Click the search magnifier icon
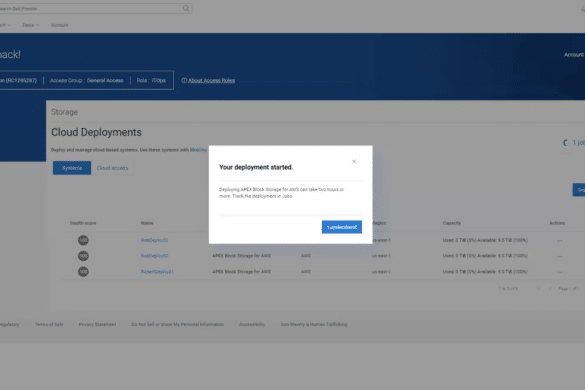Viewport: 585px width, 390px height. (186, 8)
